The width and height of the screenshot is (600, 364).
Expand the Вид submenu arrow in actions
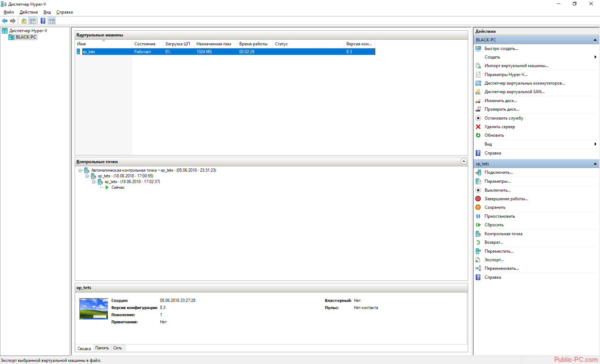tap(595, 144)
